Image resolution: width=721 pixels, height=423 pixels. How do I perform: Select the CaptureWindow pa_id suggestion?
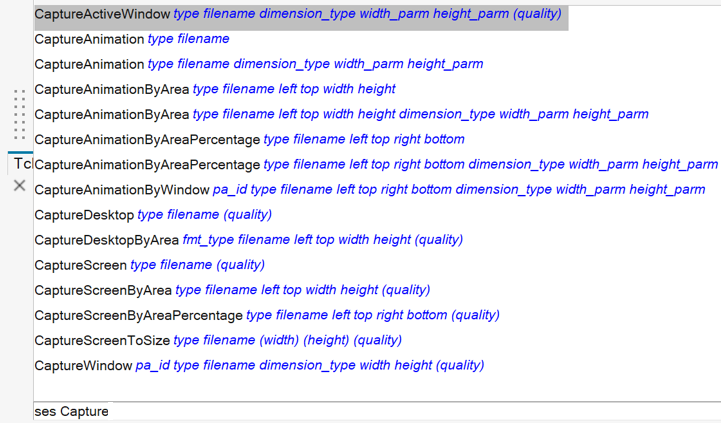click(259, 365)
